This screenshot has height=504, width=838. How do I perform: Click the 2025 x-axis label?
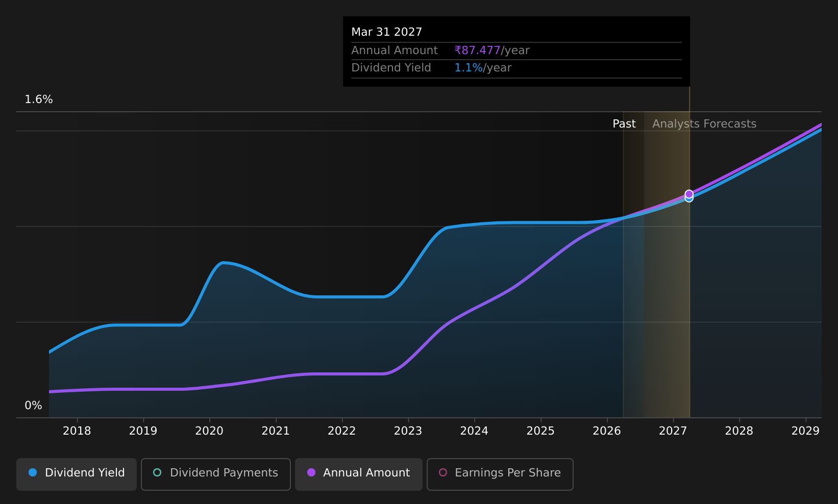[x=540, y=431]
